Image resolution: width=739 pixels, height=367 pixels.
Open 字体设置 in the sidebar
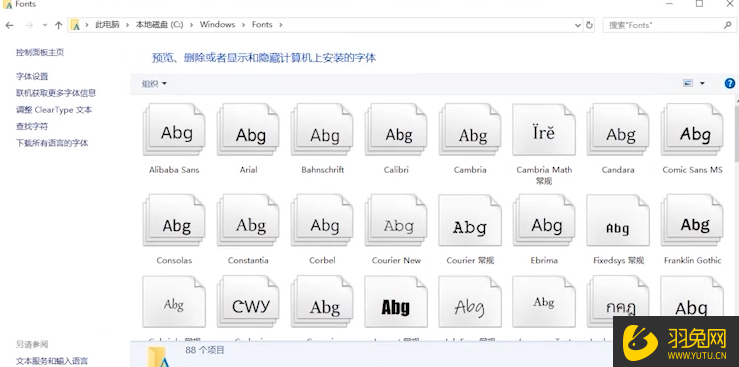pyautogui.click(x=32, y=76)
